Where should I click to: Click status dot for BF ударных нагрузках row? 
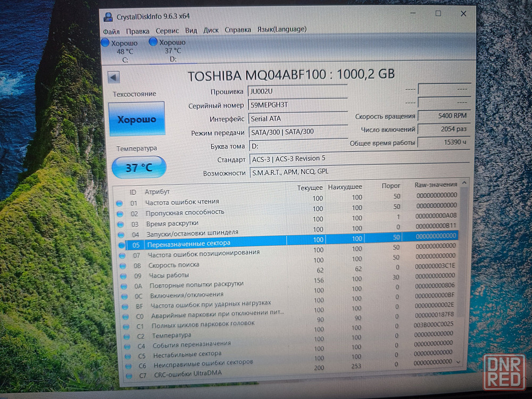point(125,307)
